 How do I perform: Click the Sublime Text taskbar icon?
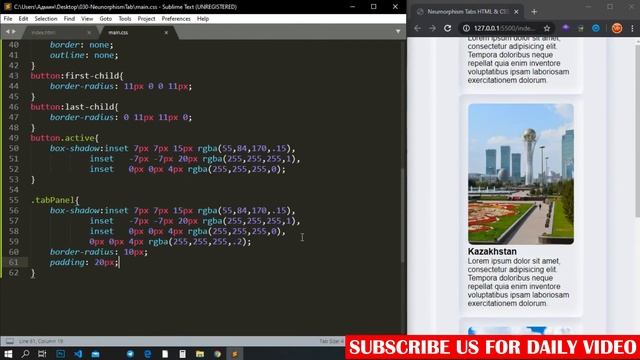(x=235, y=354)
